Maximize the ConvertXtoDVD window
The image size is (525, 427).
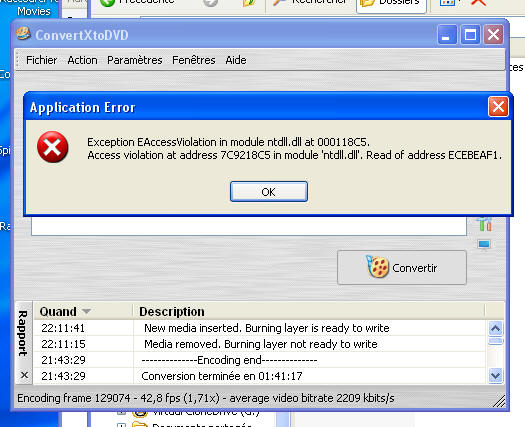pos(470,34)
